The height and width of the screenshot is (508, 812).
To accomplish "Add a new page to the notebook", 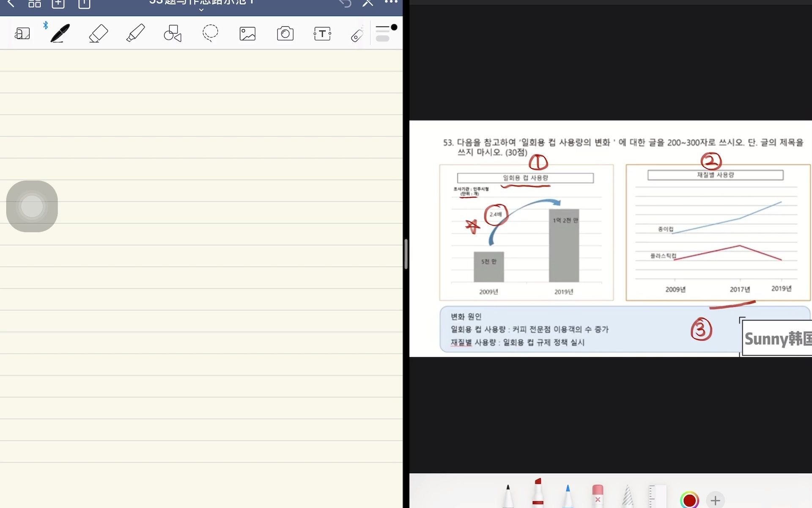I will coord(58,4).
